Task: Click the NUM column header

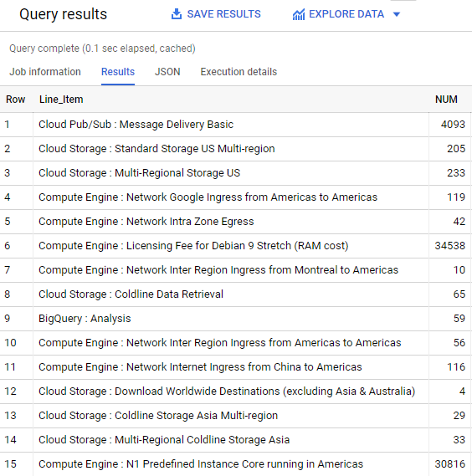Action: point(446,100)
